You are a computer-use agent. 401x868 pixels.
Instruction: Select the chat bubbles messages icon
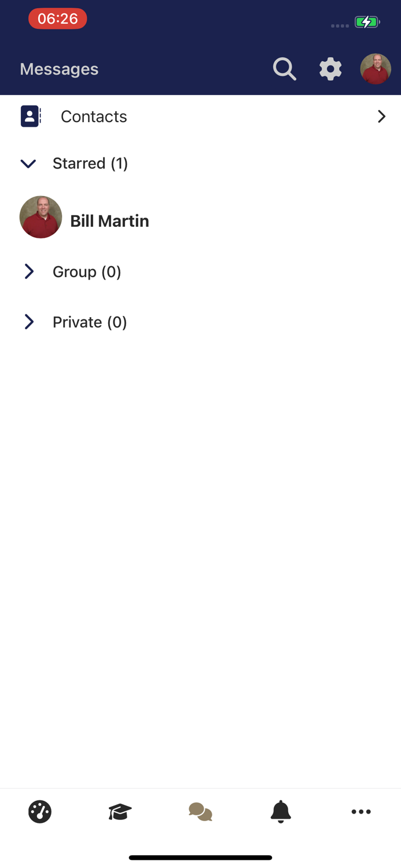[200, 811]
